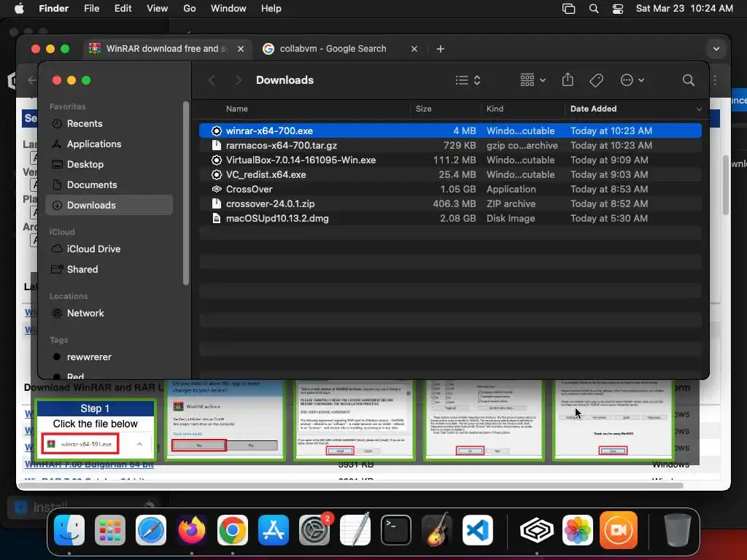Select Downloads in the Finder sidebar

point(109,205)
